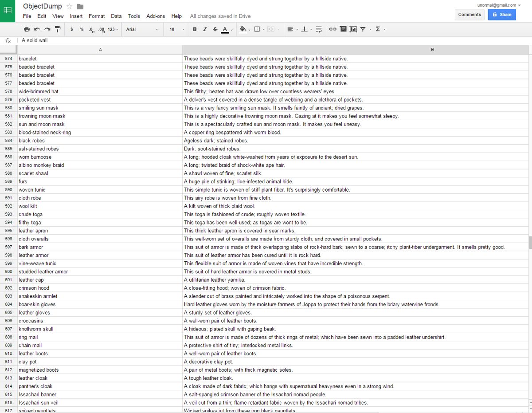Click the formula bar containing 'A solid wall.'
Screen dimensions: 532x413
pos(275,40)
